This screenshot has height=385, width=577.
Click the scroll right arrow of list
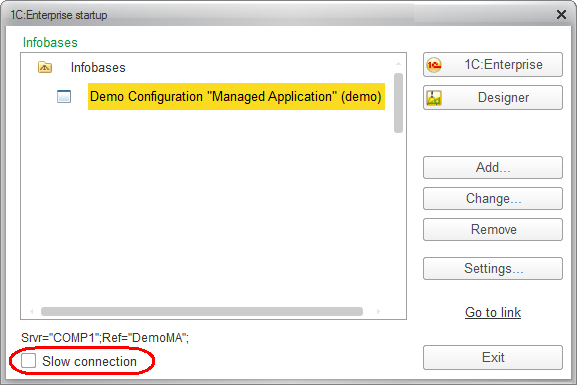pyautogui.click(x=378, y=311)
